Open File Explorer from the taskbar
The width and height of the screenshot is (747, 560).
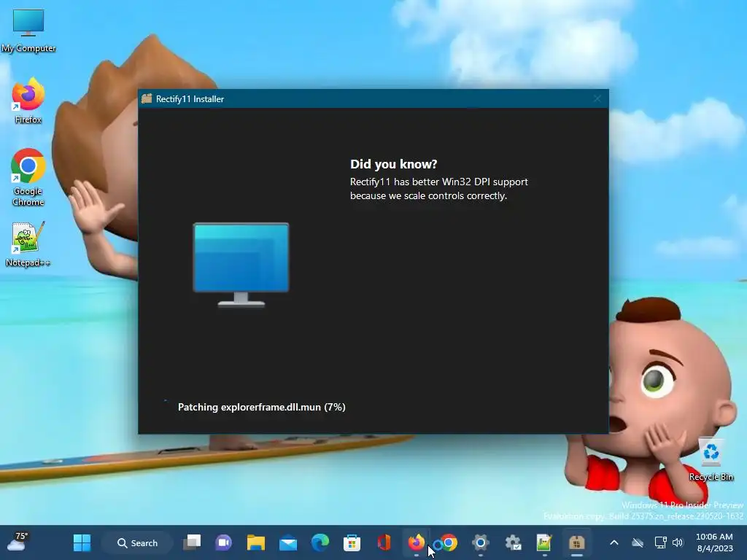click(x=256, y=542)
